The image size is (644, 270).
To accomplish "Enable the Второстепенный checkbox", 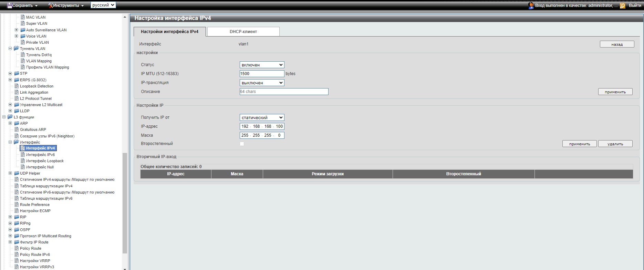I will pyautogui.click(x=242, y=144).
